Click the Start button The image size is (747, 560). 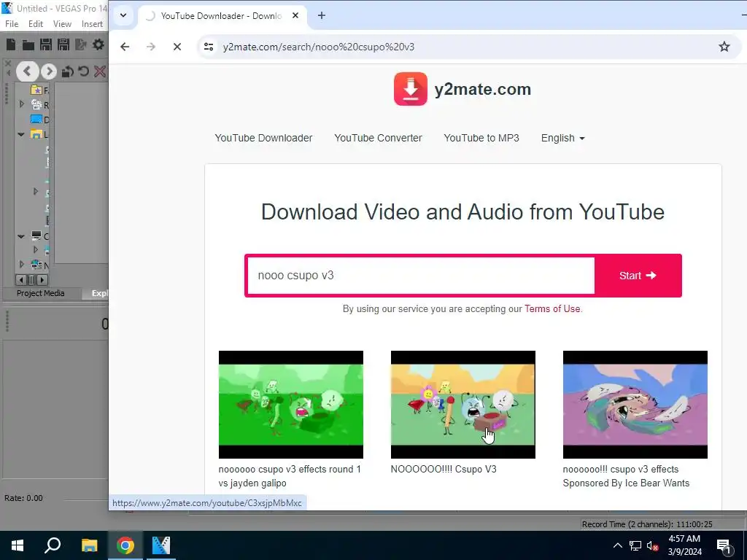[638, 275]
